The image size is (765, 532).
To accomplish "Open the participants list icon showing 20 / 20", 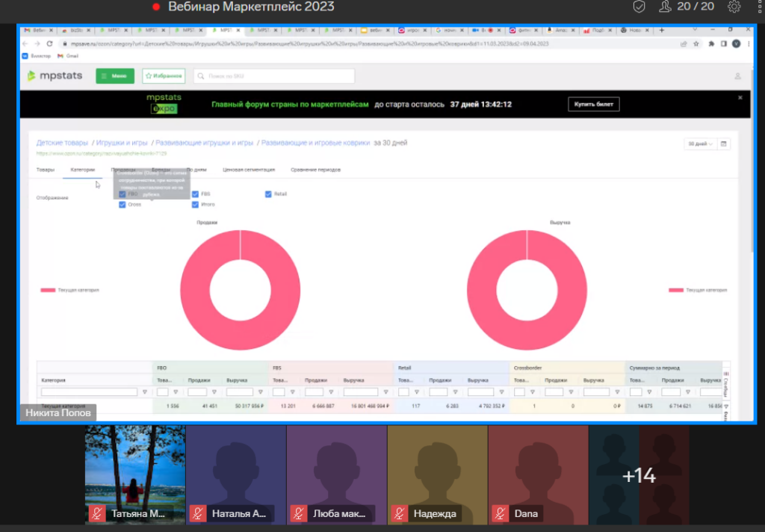I will click(665, 7).
